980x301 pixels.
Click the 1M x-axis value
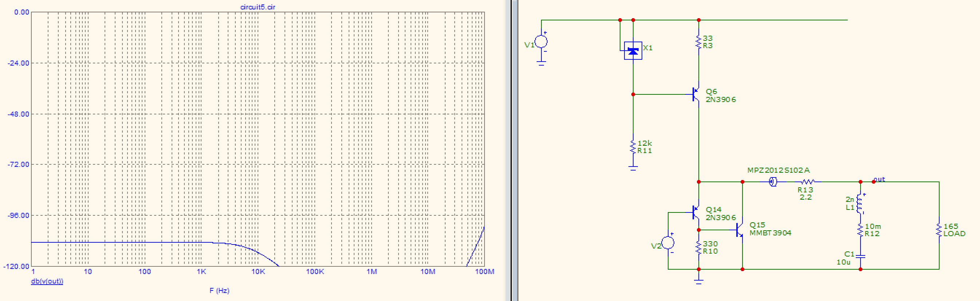coord(372,272)
